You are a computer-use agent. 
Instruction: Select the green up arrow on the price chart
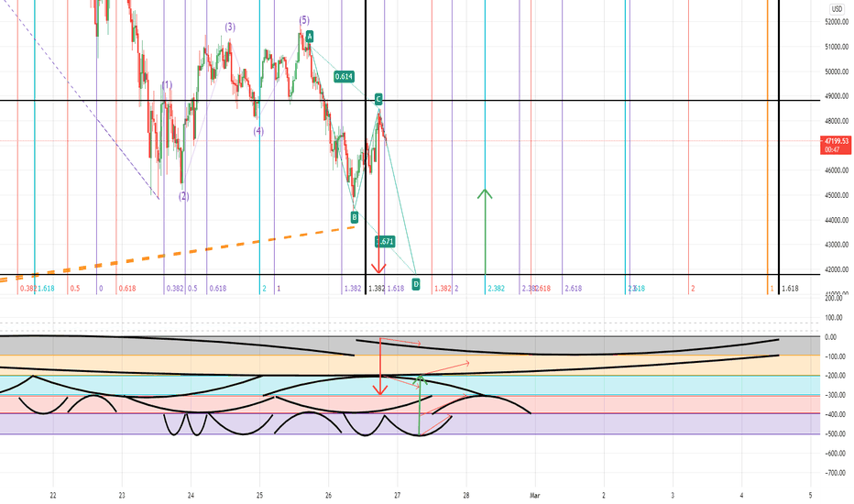click(x=485, y=232)
